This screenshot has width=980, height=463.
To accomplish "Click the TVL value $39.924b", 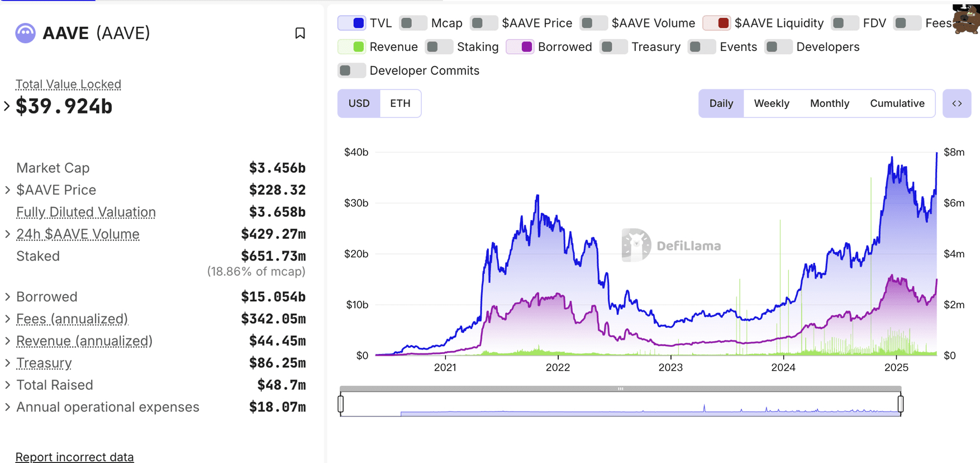I will 64,106.
